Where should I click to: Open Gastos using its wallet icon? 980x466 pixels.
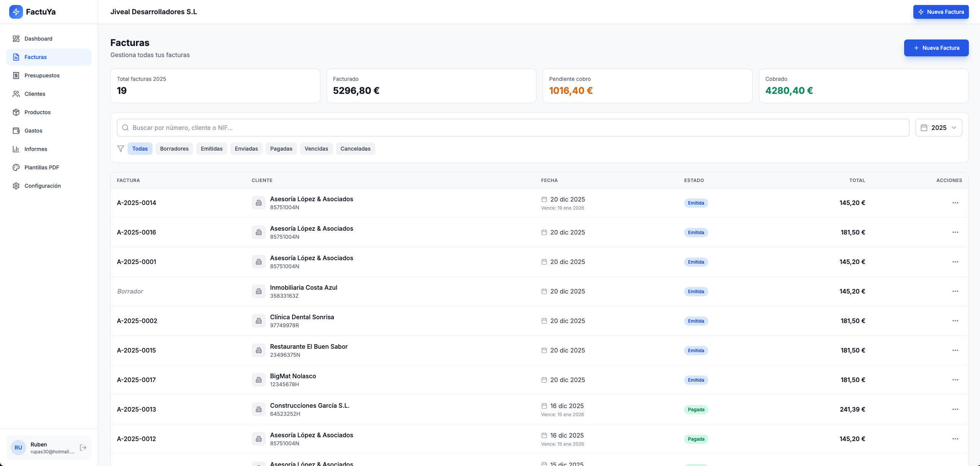click(16, 130)
